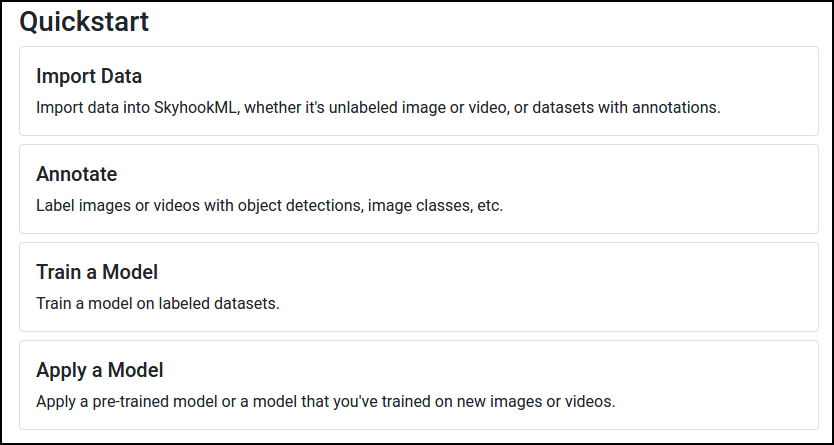The width and height of the screenshot is (834, 445).
Task: Open the Train a Model card
Action: (x=419, y=287)
